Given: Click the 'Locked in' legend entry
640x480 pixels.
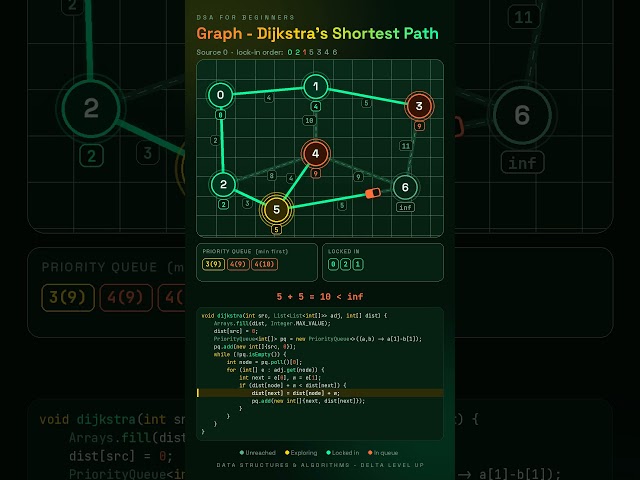Looking at the screenshot, I should point(343,453).
